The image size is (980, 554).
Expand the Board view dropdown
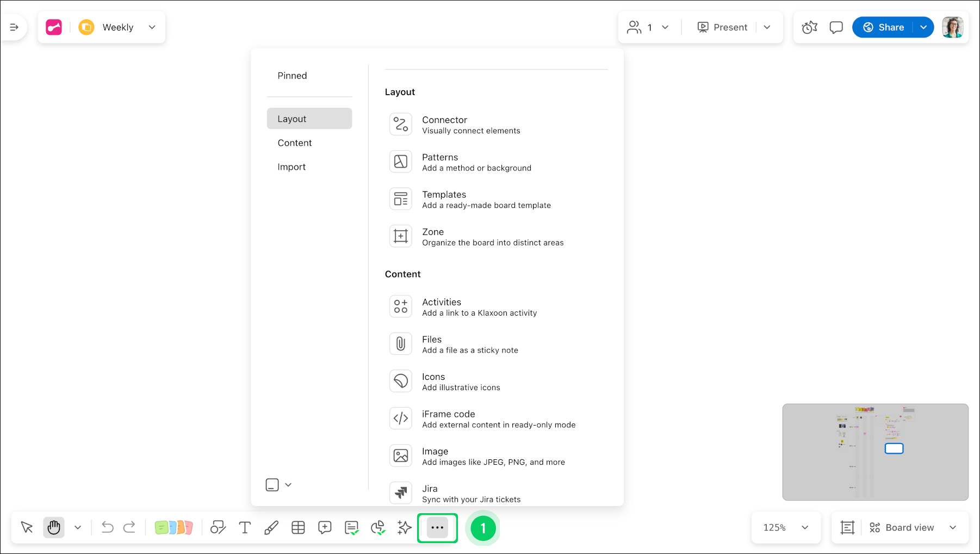(x=953, y=527)
